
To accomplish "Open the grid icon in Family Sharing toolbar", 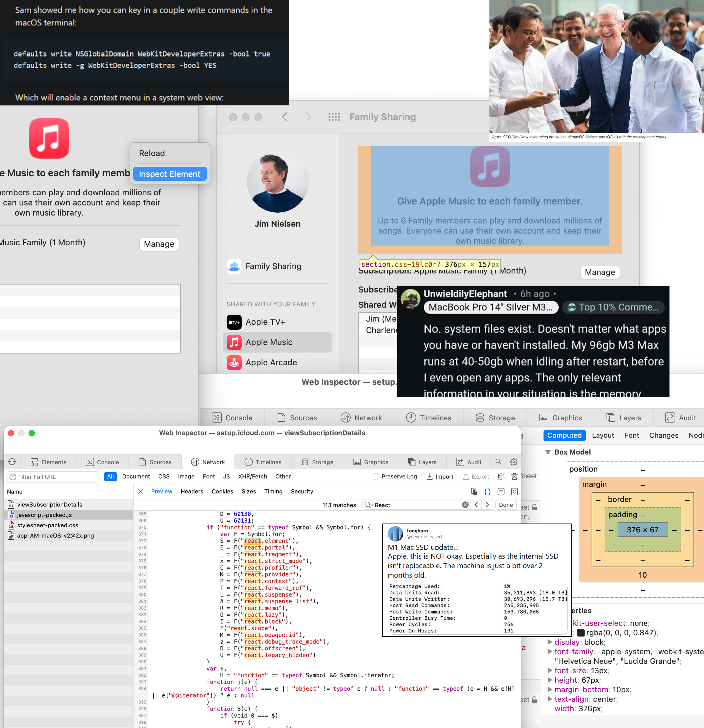I will pos(334,117).
